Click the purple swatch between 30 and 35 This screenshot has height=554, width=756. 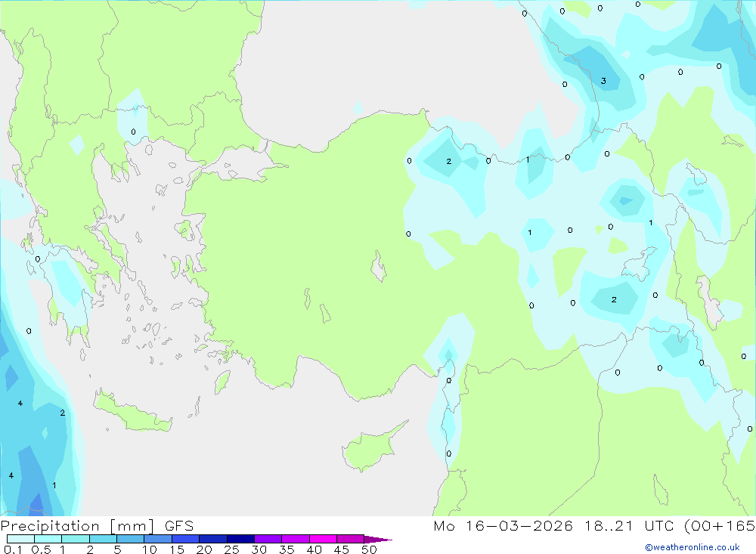click(x=268, y=539)
